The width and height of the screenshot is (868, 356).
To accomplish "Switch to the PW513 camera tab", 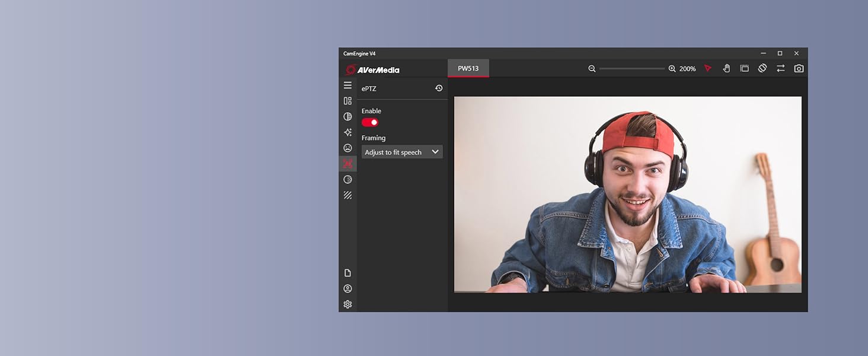I will click(468, 68).
